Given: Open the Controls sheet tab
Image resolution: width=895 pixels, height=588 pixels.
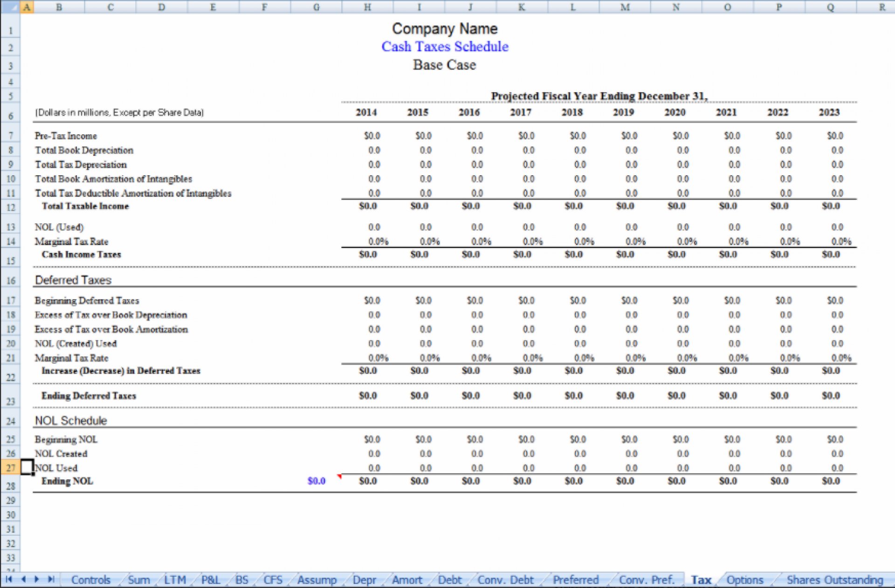Looking at the screenshot, I should tap(91, 580).
